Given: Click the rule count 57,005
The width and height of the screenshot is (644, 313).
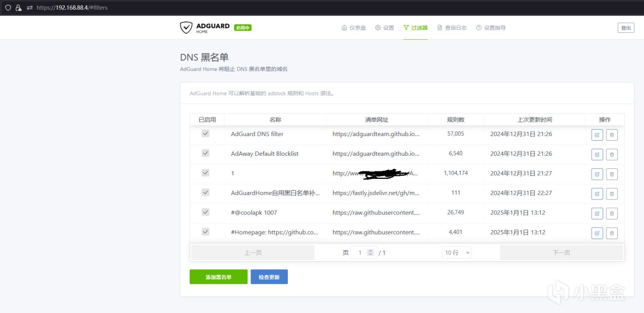Looking at the screenshot, I should 456,134.
